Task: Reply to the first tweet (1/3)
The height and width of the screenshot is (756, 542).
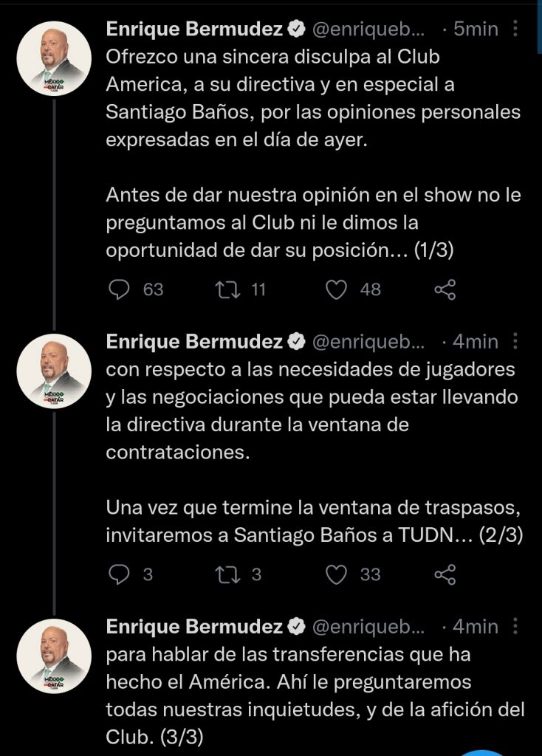Action: click(120, 289)
